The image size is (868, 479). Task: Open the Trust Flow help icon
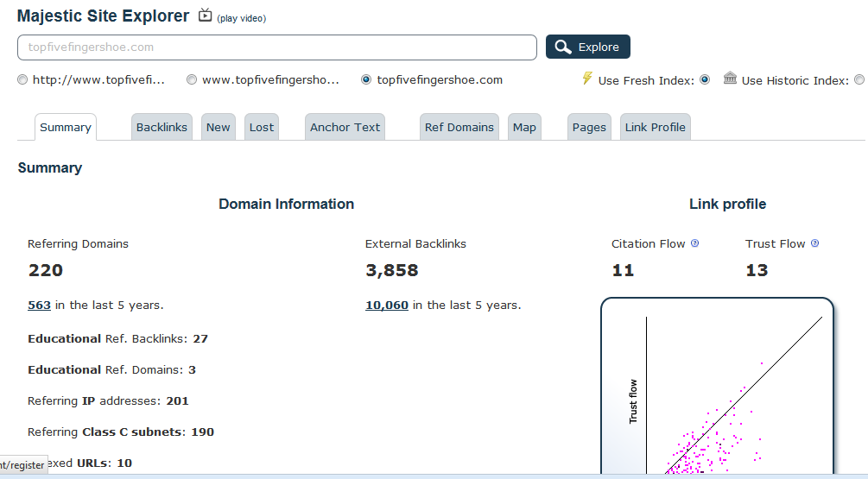point(814,243)
